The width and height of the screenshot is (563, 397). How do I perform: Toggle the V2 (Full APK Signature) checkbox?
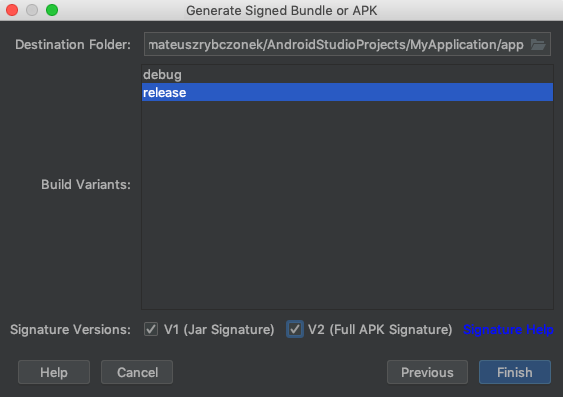(295, 329)
